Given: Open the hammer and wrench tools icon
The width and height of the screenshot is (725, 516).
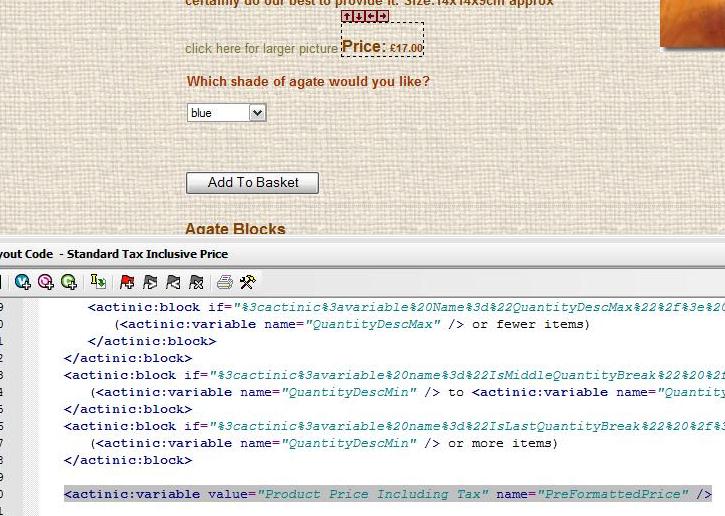Looking at the screenshot, I should click(x=247, y=282).
